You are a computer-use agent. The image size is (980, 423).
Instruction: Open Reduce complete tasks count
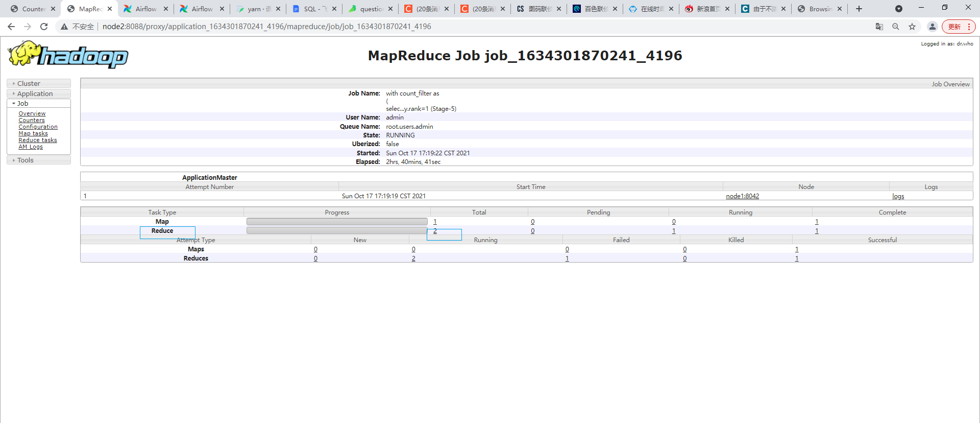pyautogui.click(x=817, y=231)
